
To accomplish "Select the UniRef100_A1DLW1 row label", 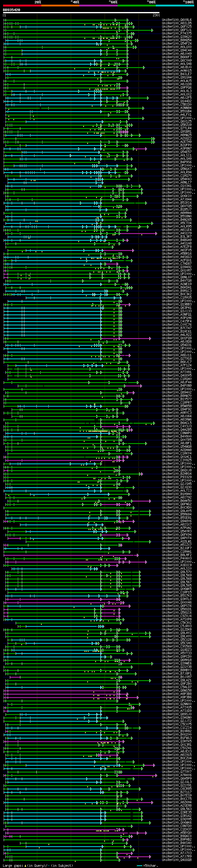I will [176, 542].
